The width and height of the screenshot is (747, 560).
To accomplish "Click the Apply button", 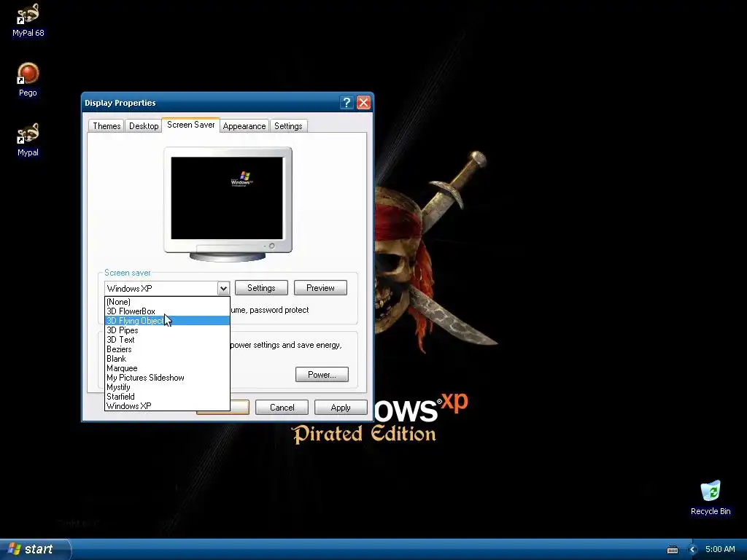I will tap(341, 407).
